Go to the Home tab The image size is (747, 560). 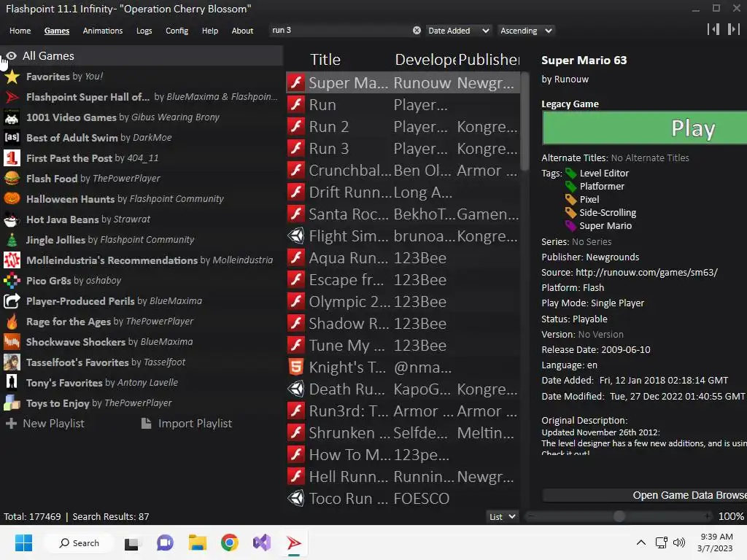tap(20, 31)
